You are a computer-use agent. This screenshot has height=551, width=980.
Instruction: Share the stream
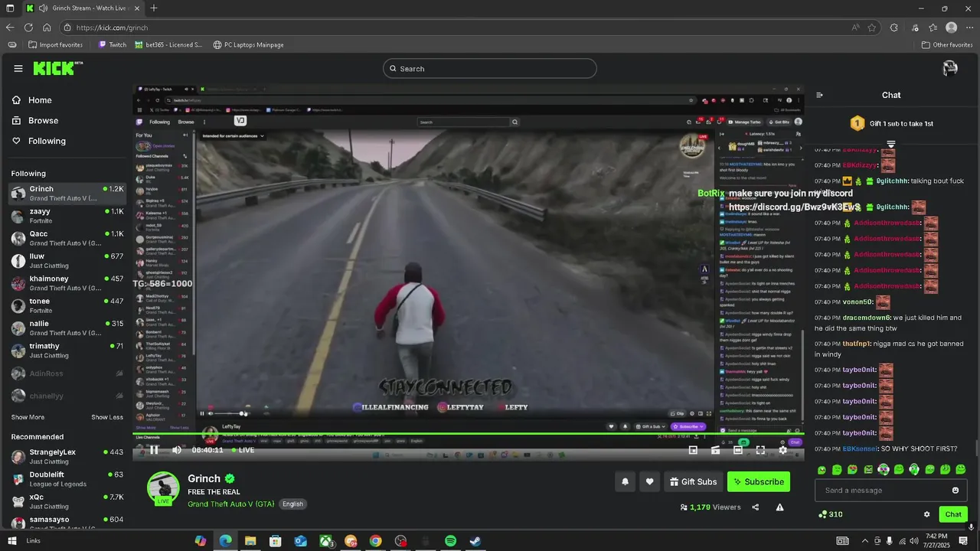[x=755, y=507]
